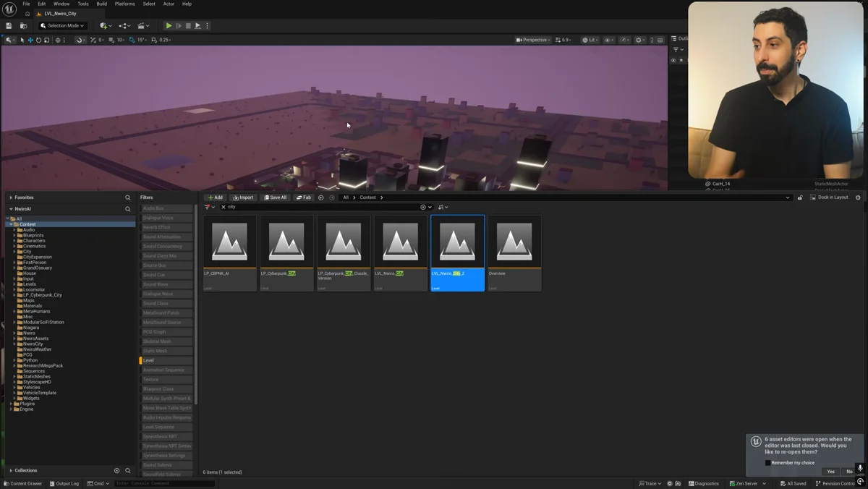Expand the Collections section

pos(11,470)
